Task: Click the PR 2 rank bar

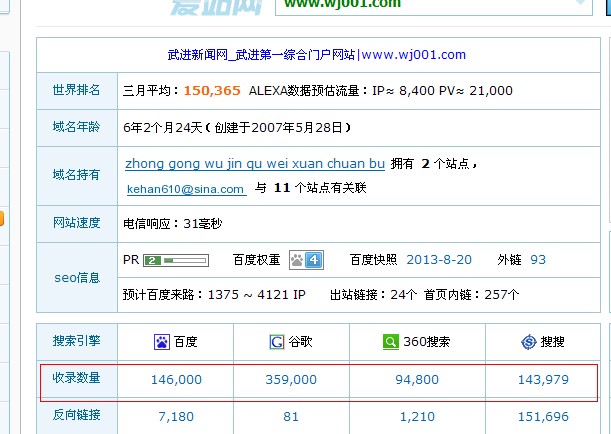Action: [176, 260]
